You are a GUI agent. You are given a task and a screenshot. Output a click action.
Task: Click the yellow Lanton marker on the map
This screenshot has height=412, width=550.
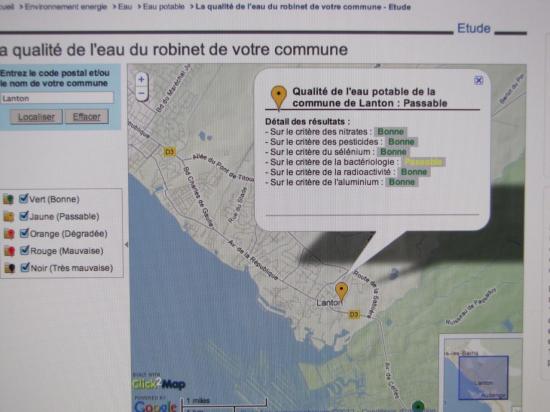(341, 292)
